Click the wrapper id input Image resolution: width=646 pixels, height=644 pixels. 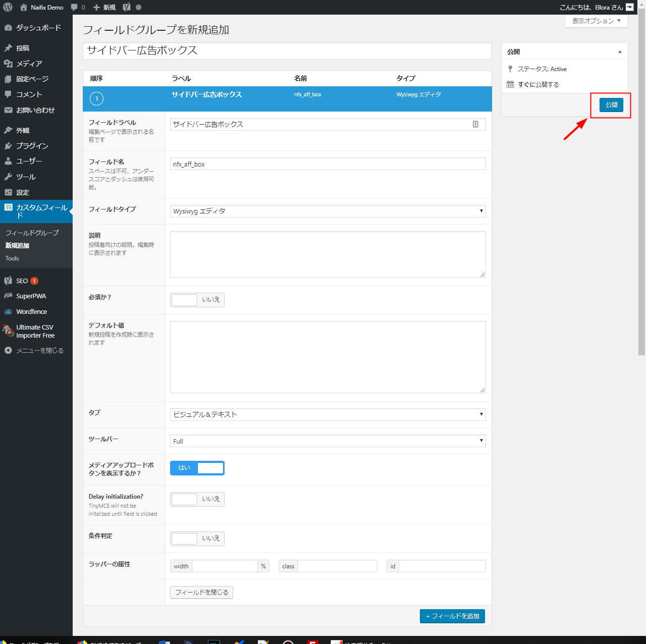[442, 566]
